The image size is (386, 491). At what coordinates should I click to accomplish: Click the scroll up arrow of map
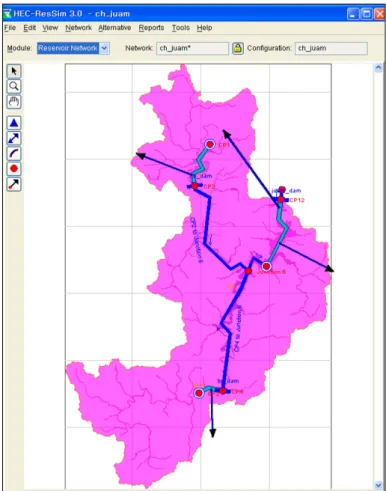tap(378, 68)
